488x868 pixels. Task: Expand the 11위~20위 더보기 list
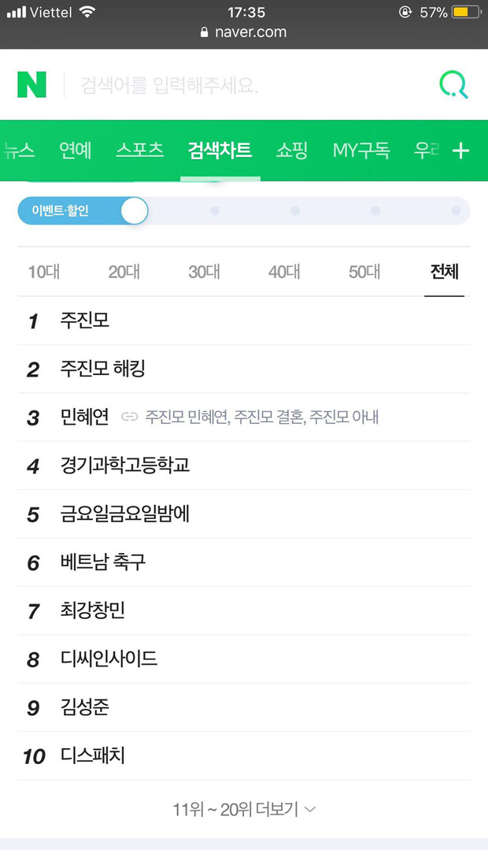(x=244, y=809)
